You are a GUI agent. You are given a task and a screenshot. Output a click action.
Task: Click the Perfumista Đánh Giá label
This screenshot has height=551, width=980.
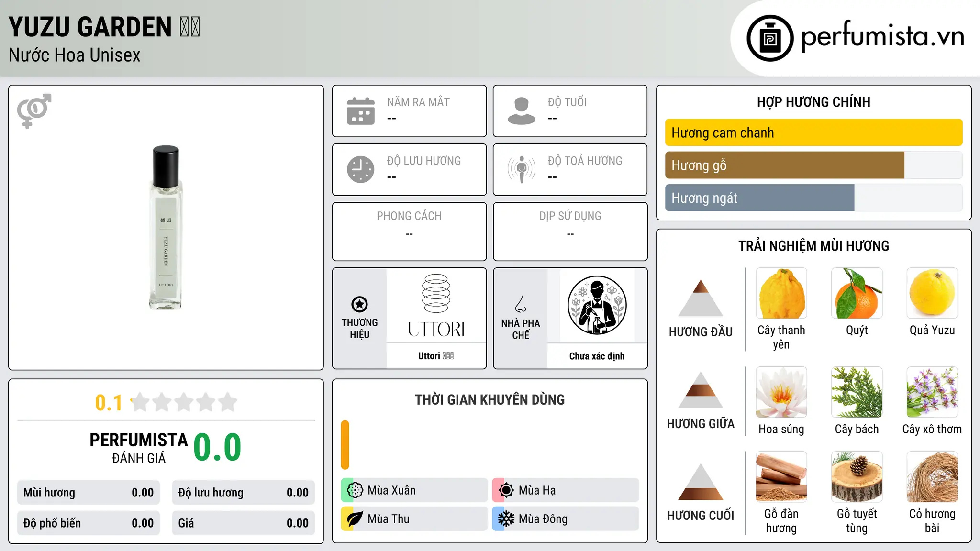(x=139, y=448)
